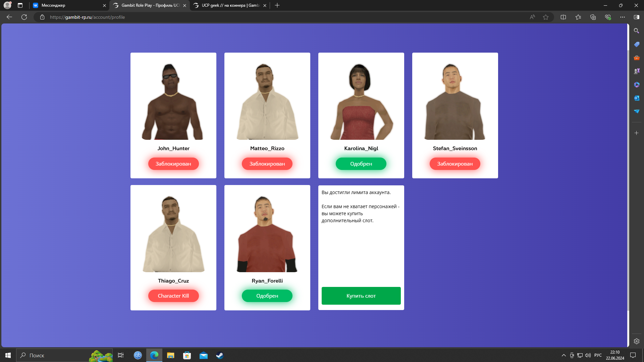644x362 pixels.
Task: Switch to the UCP geek forum tab
Action: [228, 5]
